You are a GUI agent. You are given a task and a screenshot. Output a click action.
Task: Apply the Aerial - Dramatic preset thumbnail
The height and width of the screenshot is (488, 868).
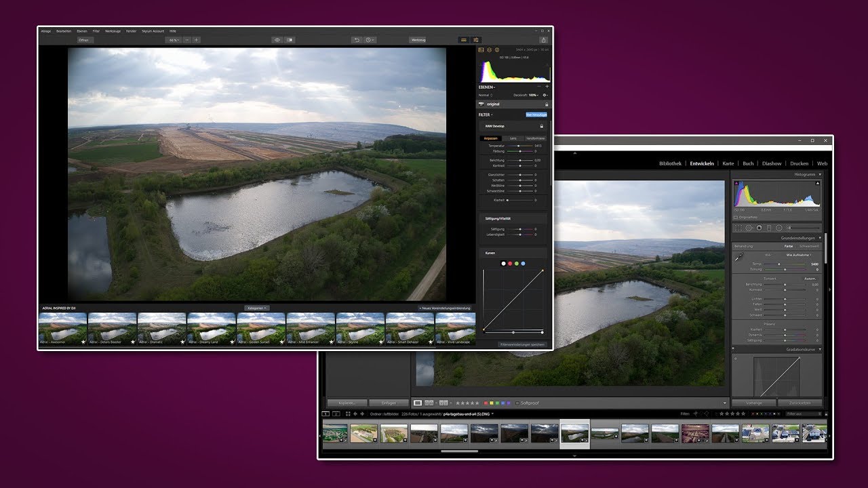(161, 328)
